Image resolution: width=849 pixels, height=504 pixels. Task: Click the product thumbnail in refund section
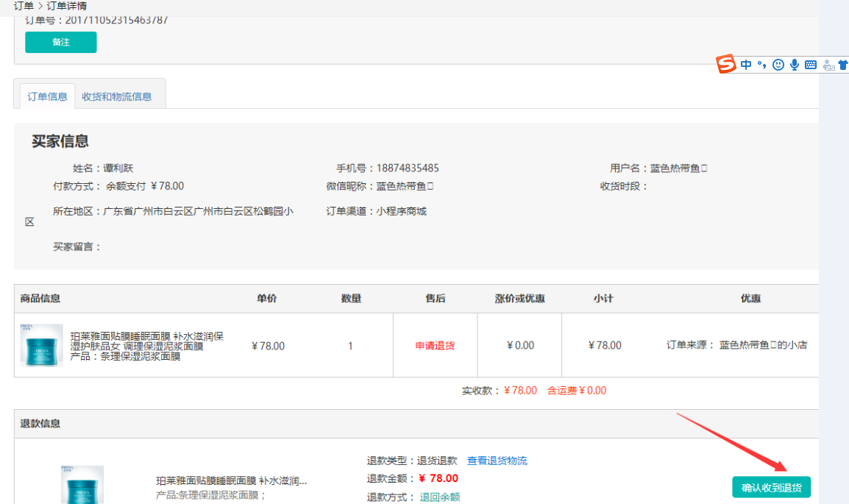pyautogui.click(x=82, y=486)
